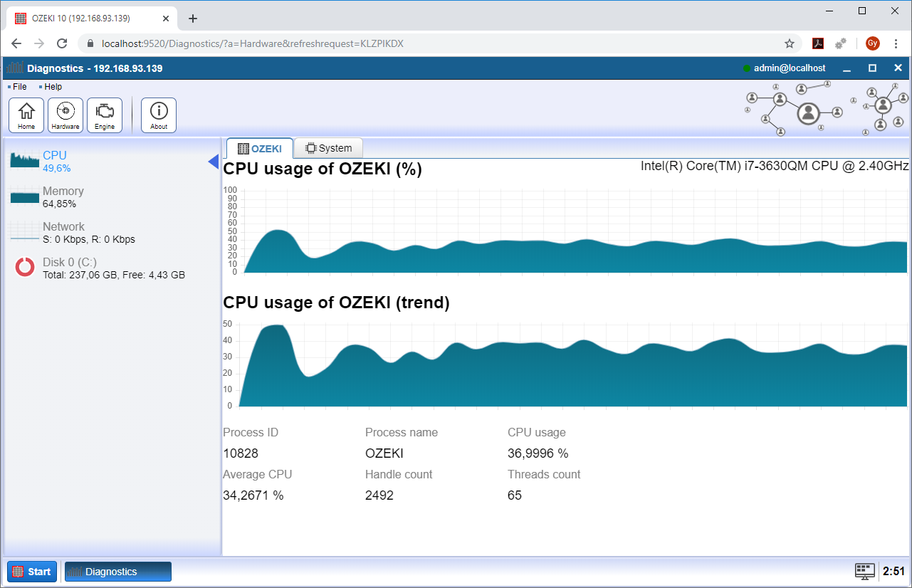Open the Help menu

pyautogui.click(x=53, y=87)
